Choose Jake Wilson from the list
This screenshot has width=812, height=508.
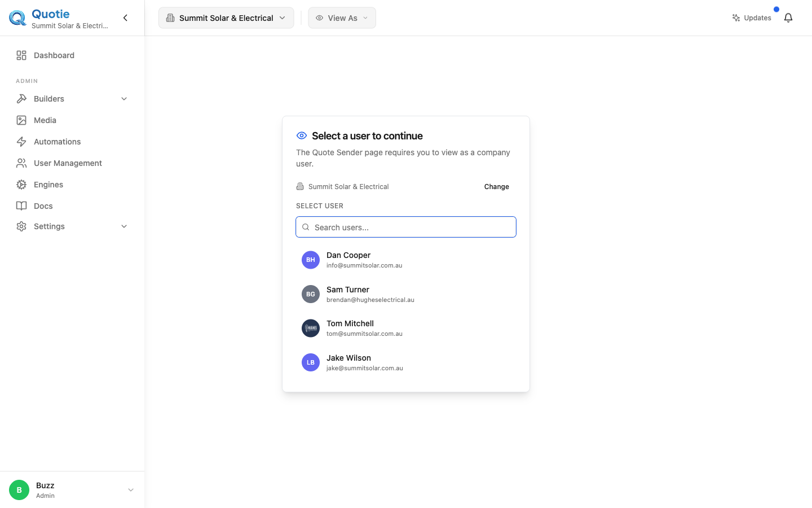[406, 362]
